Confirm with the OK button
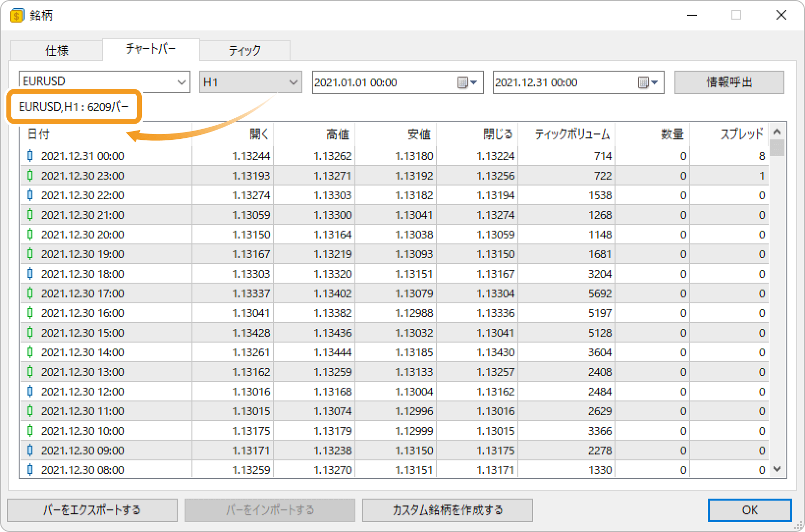Image resolution: width=805 pixels, height=532 pixels. coord(750,510)
